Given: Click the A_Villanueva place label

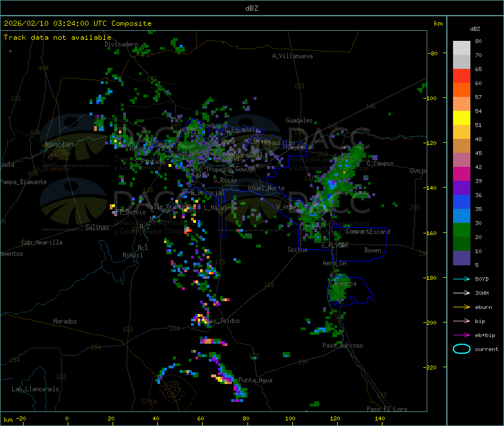Looking at the screenshot, I should (292, 56).
